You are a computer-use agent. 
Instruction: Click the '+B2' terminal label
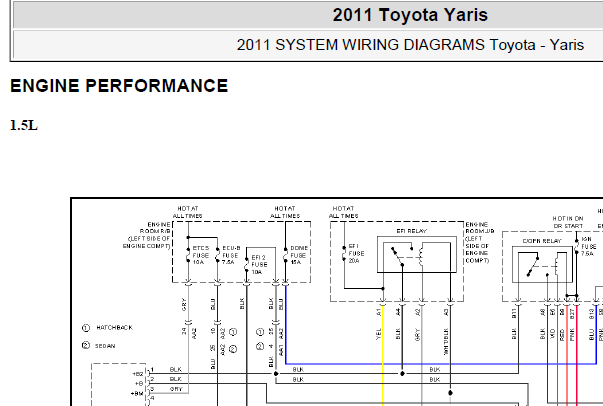point(138,374)
